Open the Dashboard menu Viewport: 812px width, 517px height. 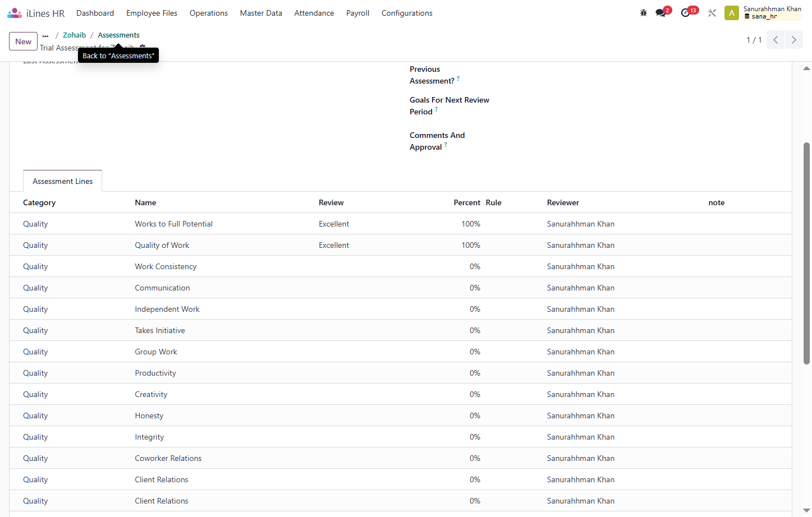click(95, 13)
